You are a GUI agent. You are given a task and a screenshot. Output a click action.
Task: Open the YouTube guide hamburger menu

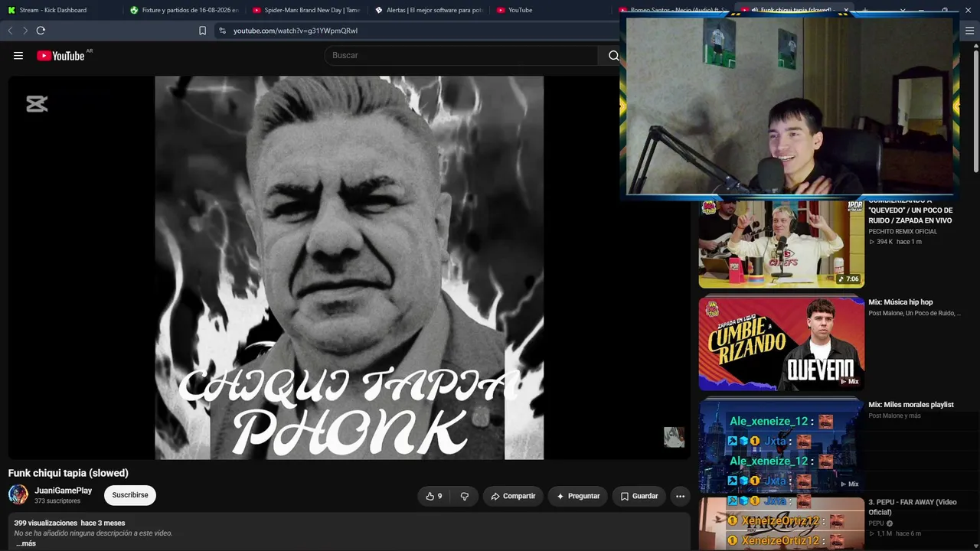coord(18,55)
